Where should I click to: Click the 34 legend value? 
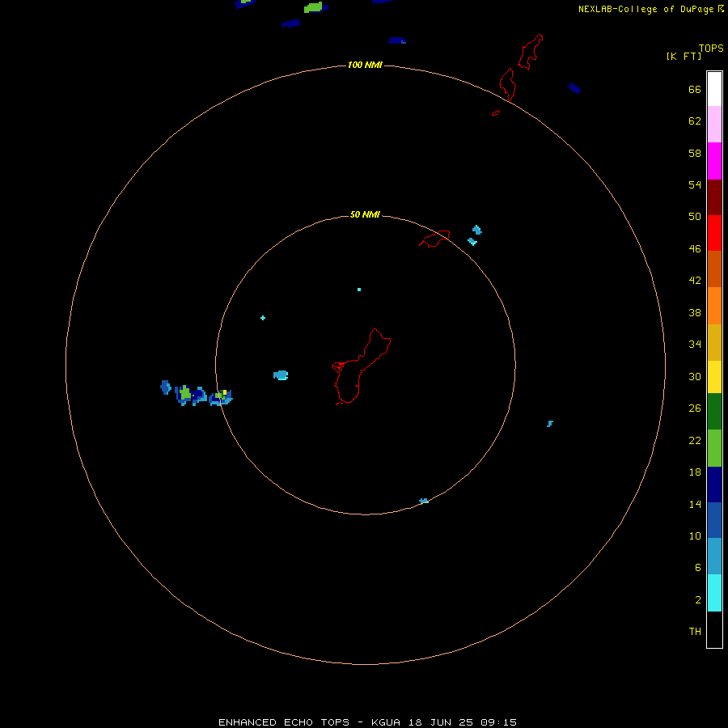click(695, 344)
